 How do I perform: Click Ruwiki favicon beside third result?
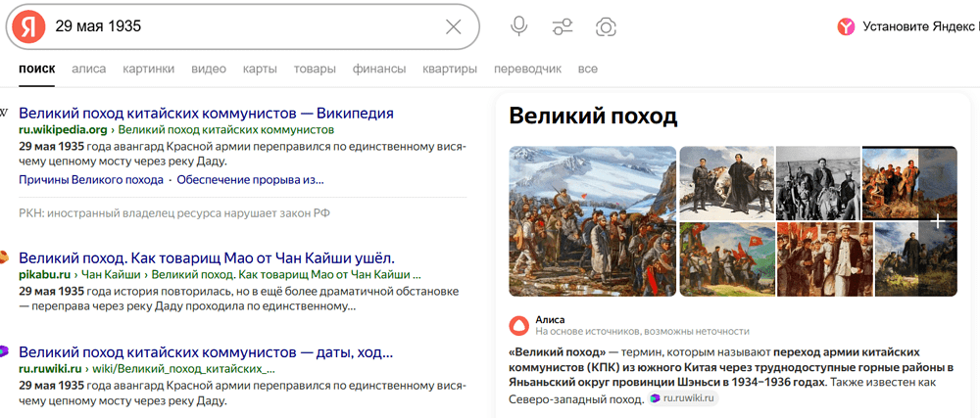click(x=3, y=351)
